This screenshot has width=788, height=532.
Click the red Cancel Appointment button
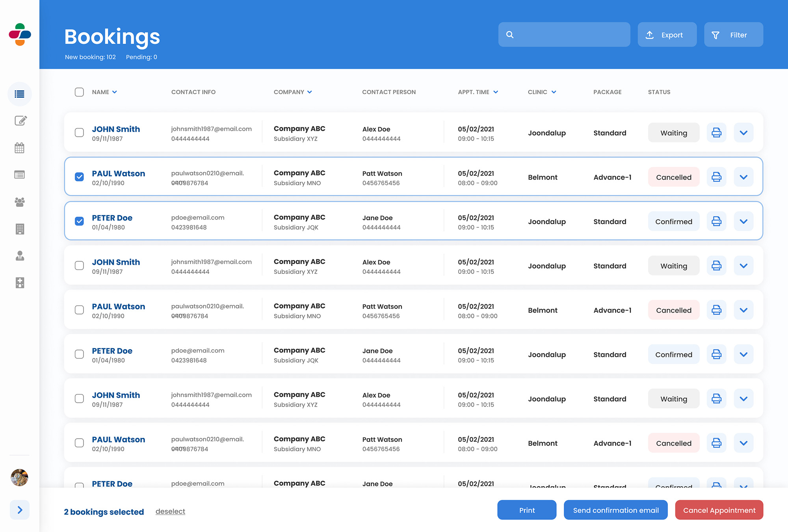[719, 510]
